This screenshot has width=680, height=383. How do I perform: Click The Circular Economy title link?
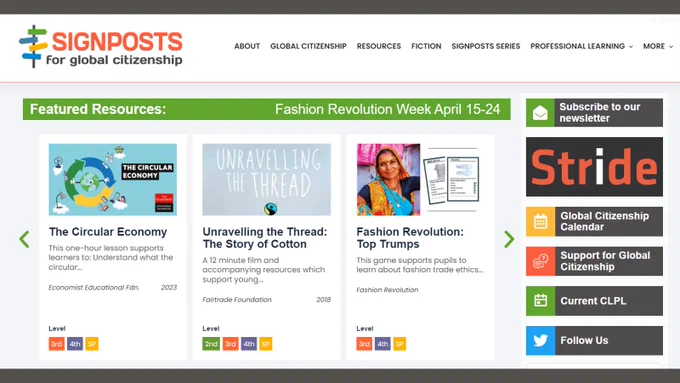pyautogui.click(x=108, y=232)
